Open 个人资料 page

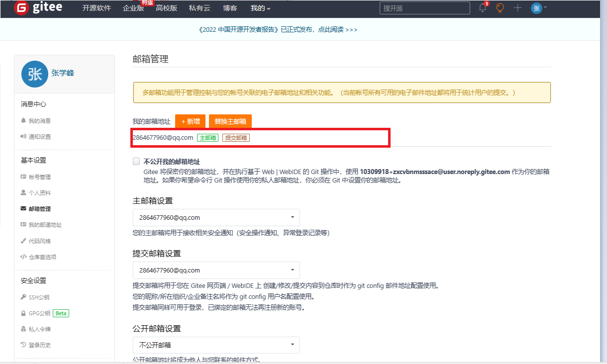tap(39, 193)
